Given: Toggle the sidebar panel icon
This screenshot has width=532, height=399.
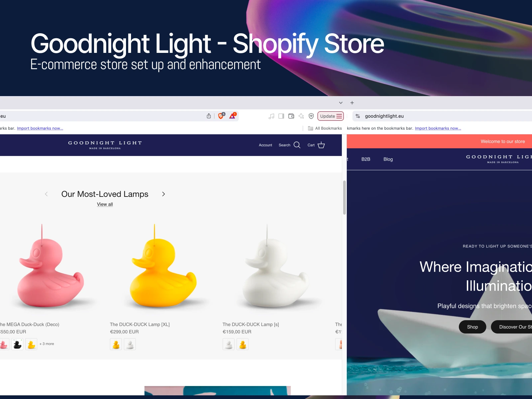Looking at the screenshot, I should coord(281,116).
